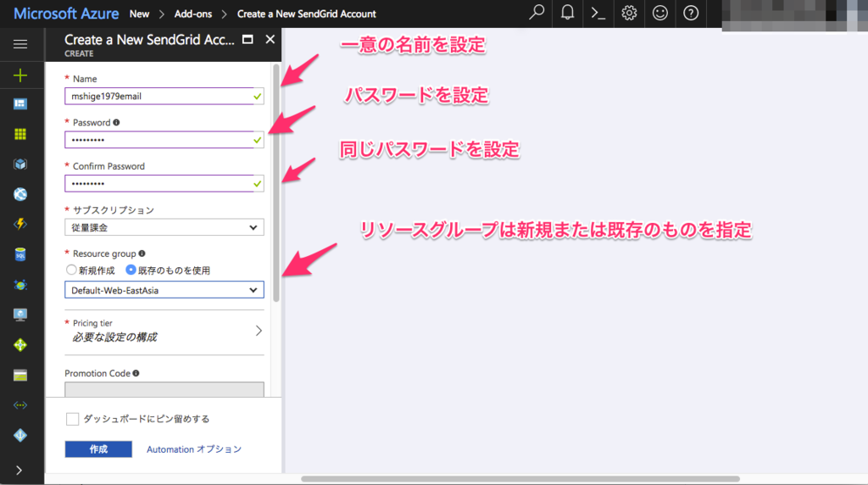
Task: Click Password info icon
Action: coord(116,122)
